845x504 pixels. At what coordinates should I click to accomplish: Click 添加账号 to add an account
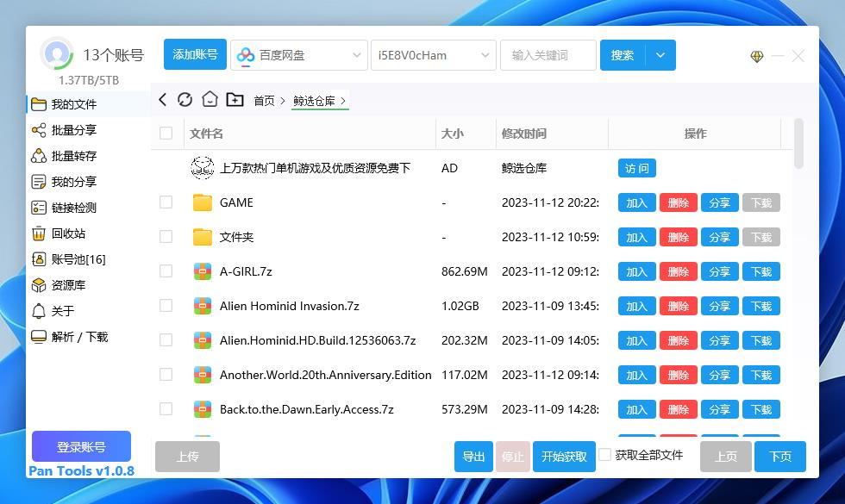pyautogui.click(x=195, y=54)
